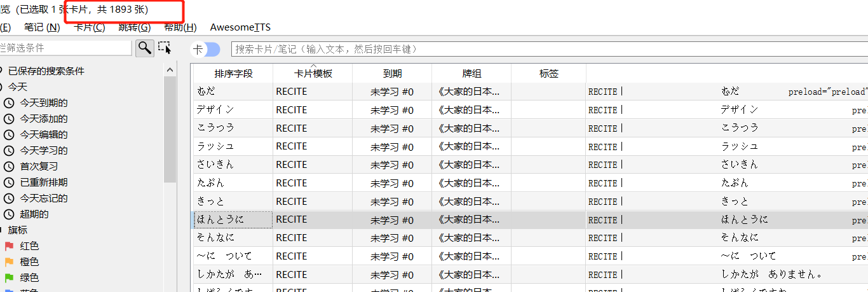
Task: Click the clock icon beside 今天忘记的
Action: (x=9, y=198)
